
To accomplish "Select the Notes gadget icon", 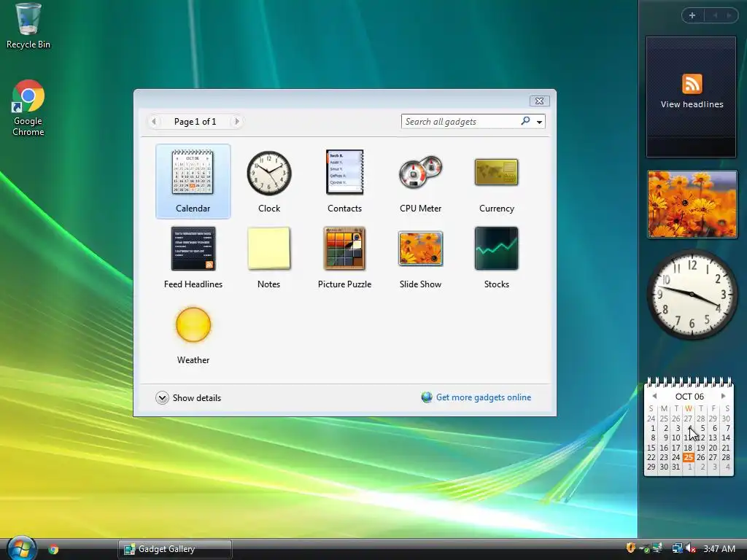I will tap(268, 248).
